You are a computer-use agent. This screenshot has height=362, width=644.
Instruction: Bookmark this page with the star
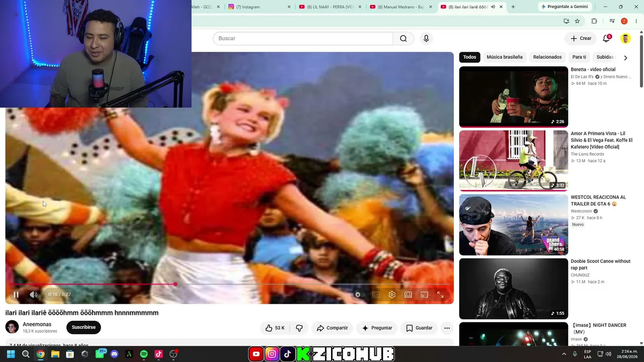click(577, 21)
